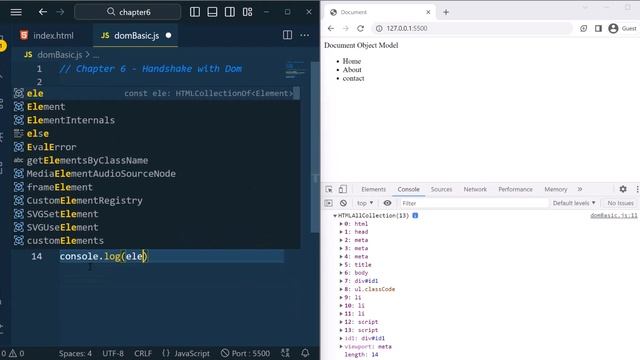Show console sidebar icon
The height and width of the screenshot is (360, 640).
pyautogui.click(x=329, y=203)
